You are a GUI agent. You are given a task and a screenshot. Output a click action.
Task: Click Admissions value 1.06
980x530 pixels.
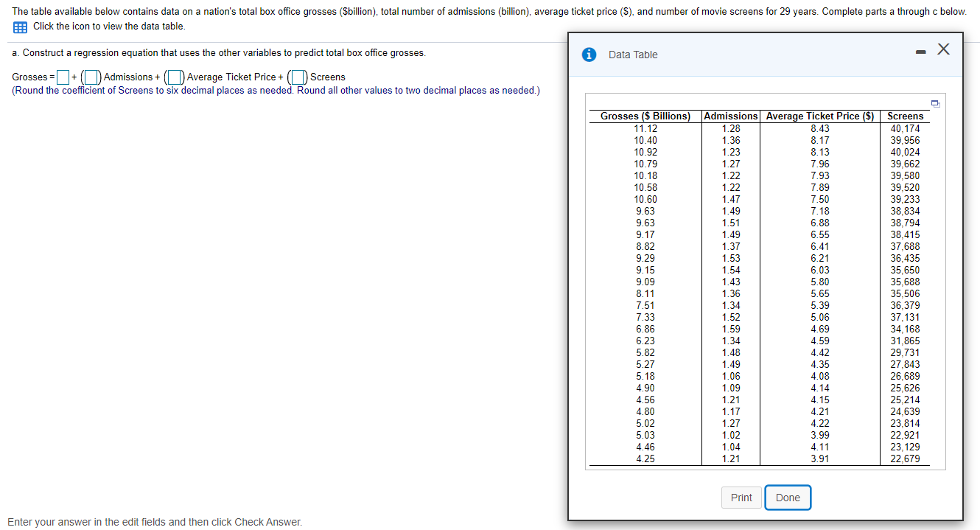[x=731, y=376]
